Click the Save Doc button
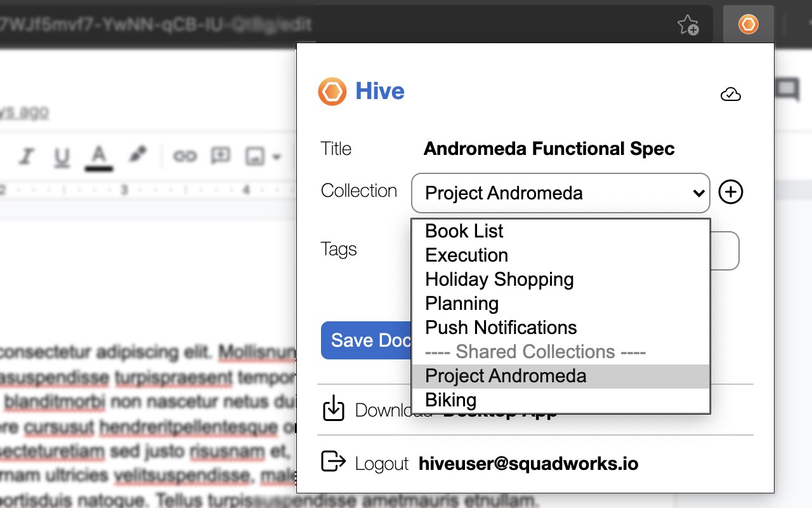Viewport: 812px width, 508px height. click(366, 340)
